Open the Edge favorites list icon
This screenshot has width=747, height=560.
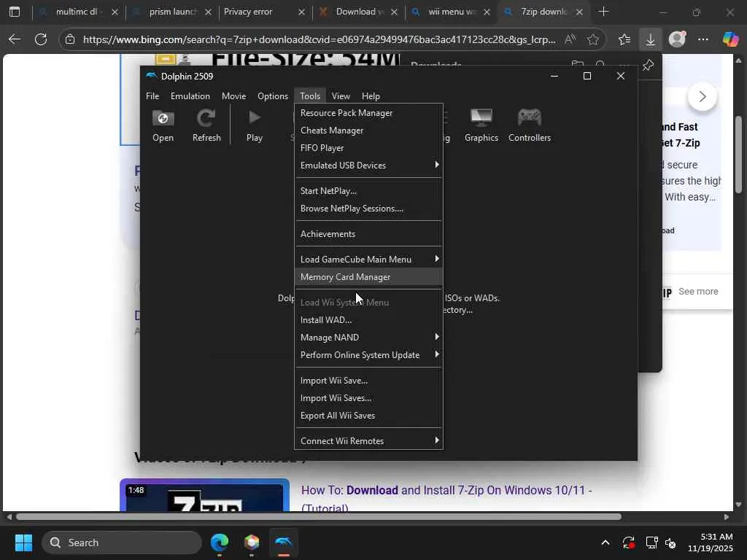[624, 39]
